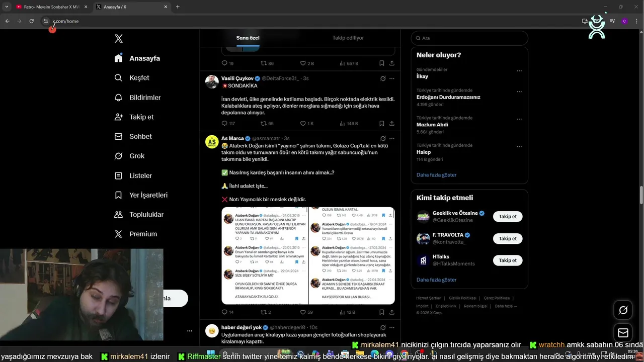
Task: Open Keşfet explore page
Action: 132,78
